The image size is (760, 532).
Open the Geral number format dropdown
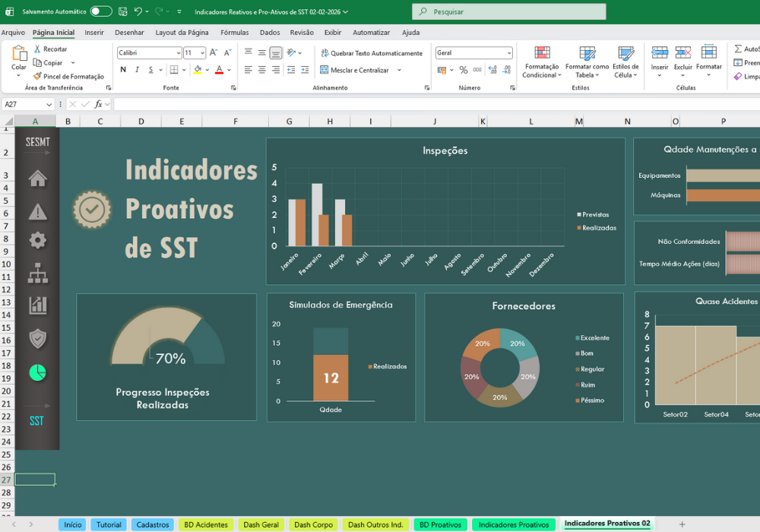click(x=509, y=52)
